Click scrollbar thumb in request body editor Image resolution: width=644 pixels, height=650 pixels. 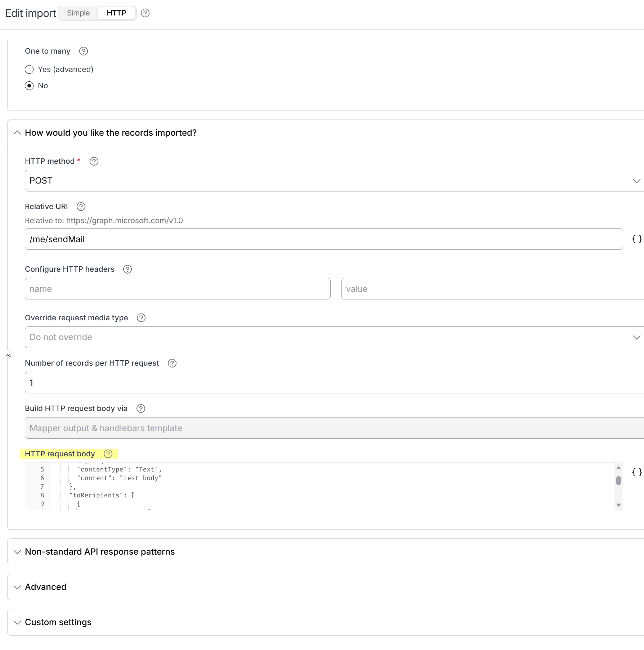coord(618,480)
